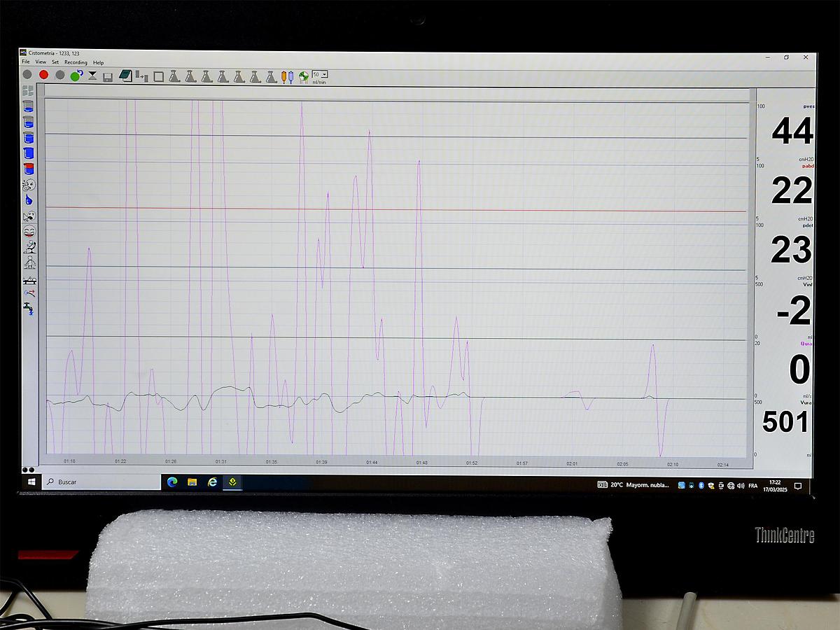Click the notebook report icon
The width and height of the screenshot is (840, 630).
[125, 76]
